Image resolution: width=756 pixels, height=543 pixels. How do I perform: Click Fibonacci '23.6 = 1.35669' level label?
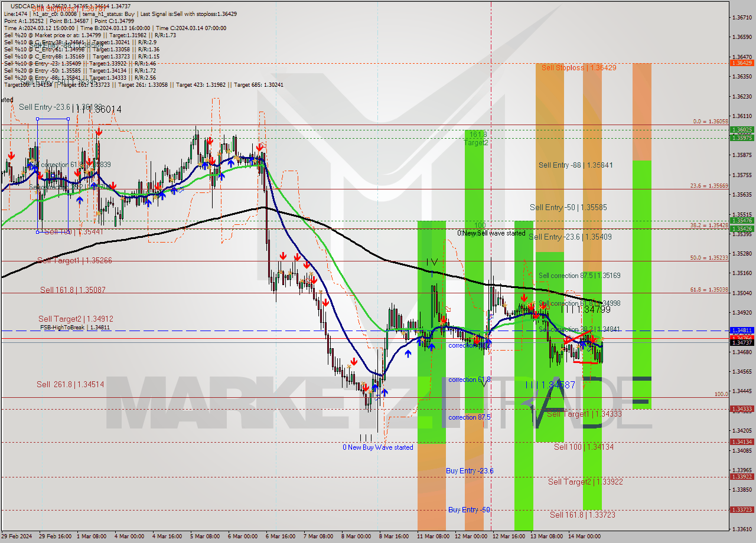click(x=709, y=185)
